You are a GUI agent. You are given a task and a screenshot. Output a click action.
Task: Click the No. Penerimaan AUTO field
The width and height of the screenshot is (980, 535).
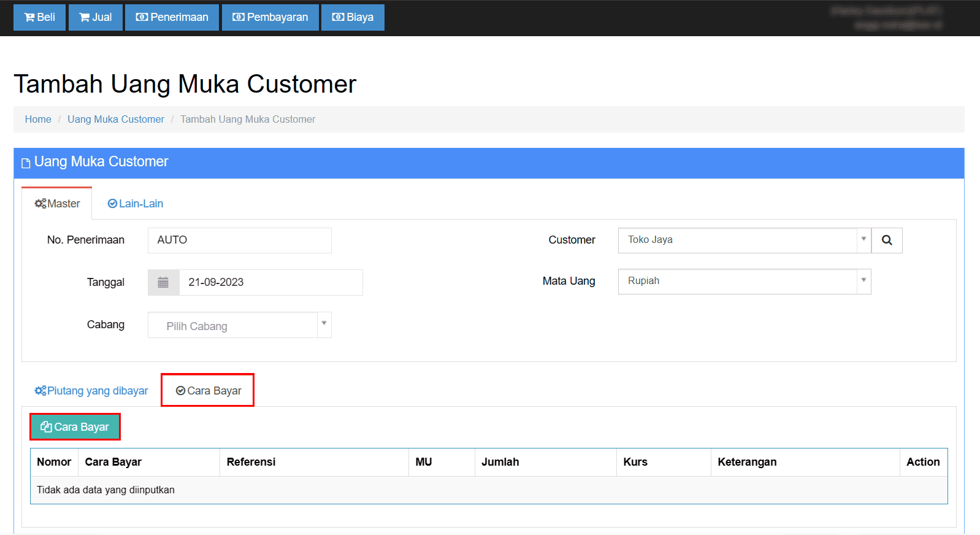(240, 241)
